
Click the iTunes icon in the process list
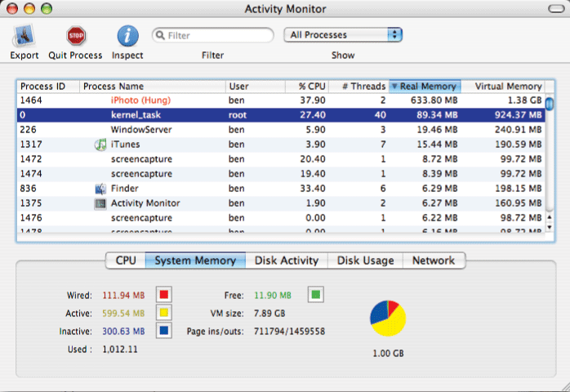pyautogui.click(x=100, y=145)
